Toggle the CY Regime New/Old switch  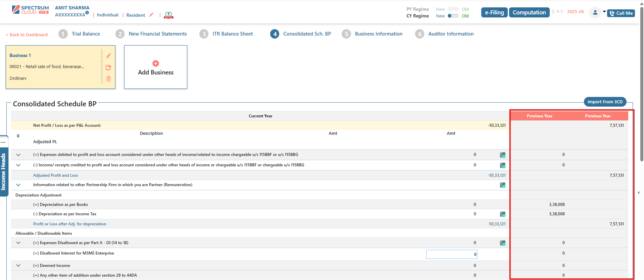pos(453,16)
